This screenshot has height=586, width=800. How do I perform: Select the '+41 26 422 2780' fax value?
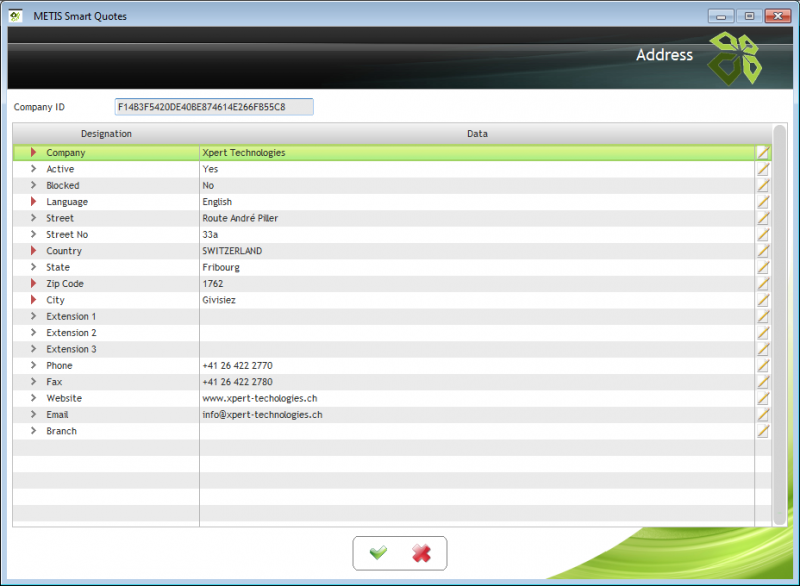coord(237,382)
